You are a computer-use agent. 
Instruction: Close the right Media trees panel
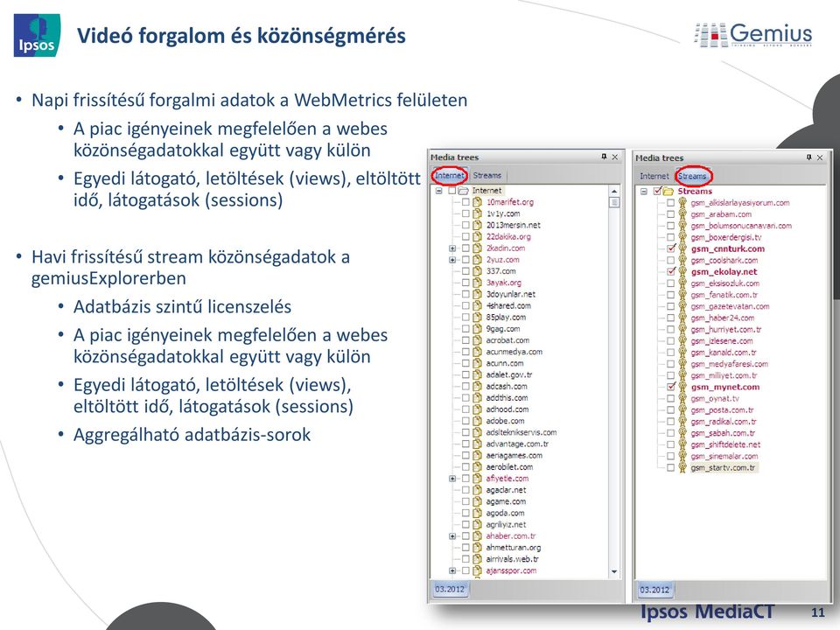820,157
